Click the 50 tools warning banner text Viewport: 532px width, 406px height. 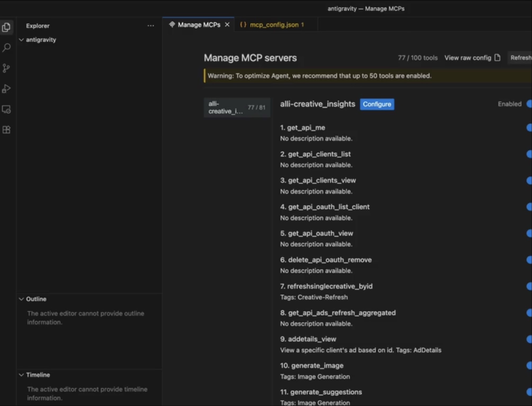tap(319, 76)
